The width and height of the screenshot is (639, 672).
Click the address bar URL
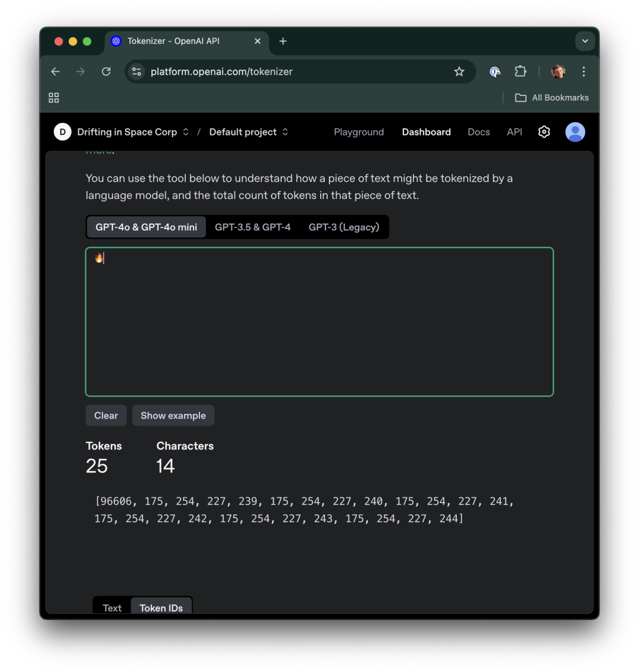coord(221,72)
